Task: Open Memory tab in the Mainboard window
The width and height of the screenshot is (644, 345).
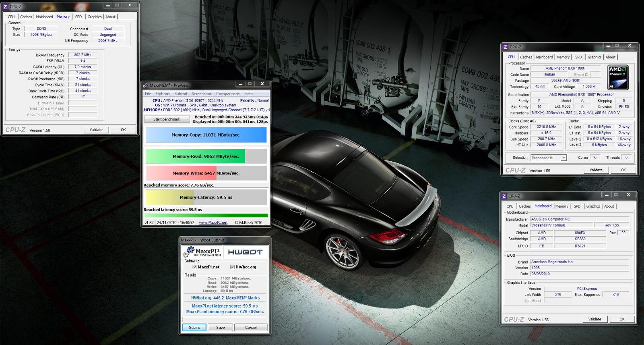Action: point(562,206)
